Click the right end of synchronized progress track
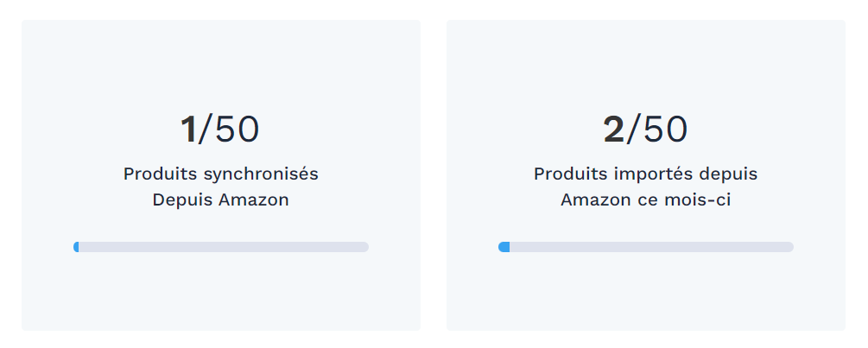 364,247
